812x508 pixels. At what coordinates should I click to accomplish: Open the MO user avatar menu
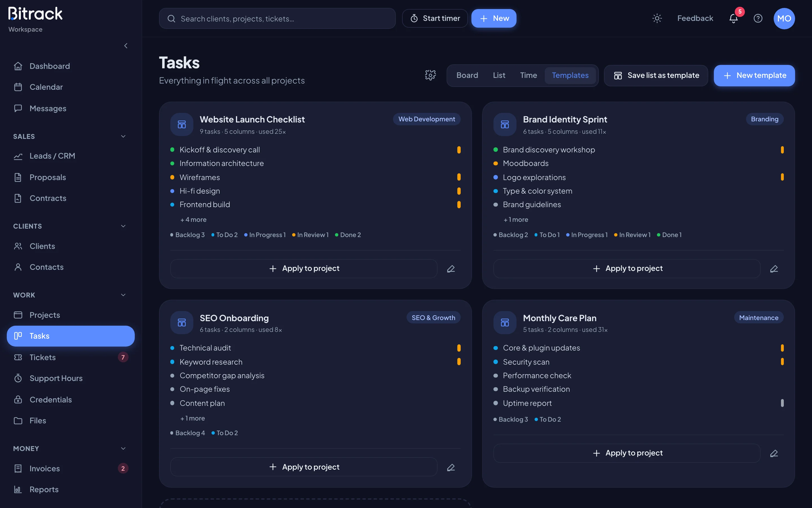(x=784, y=18)
